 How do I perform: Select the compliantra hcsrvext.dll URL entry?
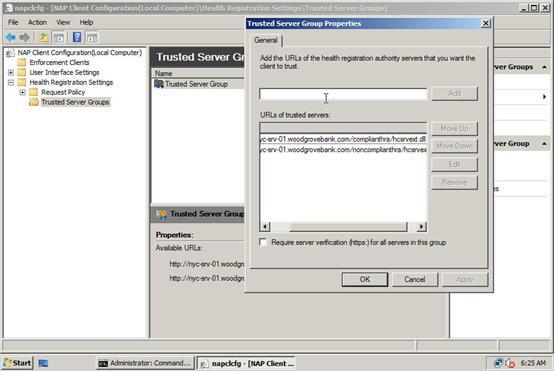[x=343, y=139]
